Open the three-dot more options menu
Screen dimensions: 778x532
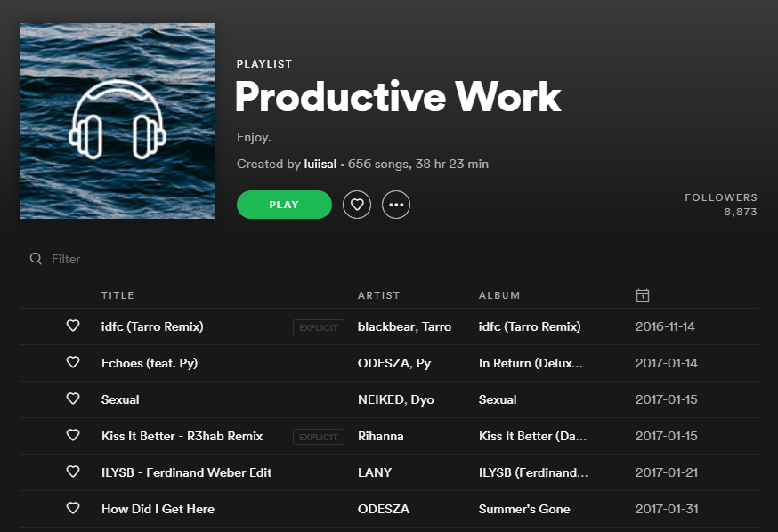395,204
